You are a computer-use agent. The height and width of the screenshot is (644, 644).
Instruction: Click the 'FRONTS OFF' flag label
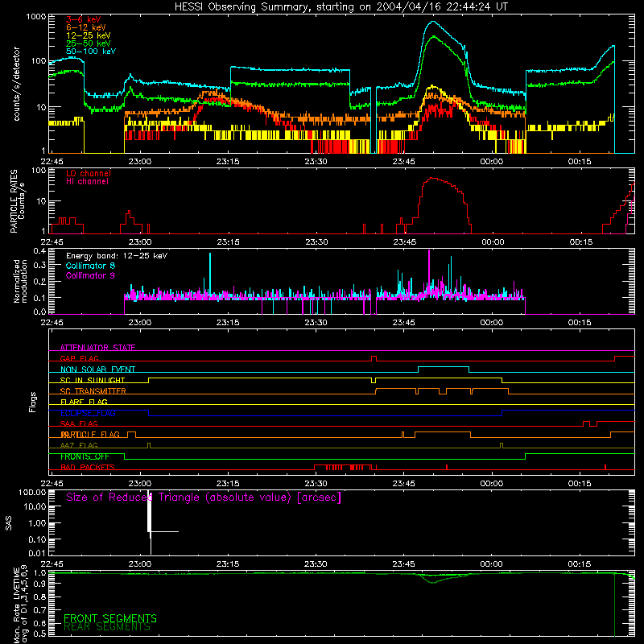click(85, 456)
